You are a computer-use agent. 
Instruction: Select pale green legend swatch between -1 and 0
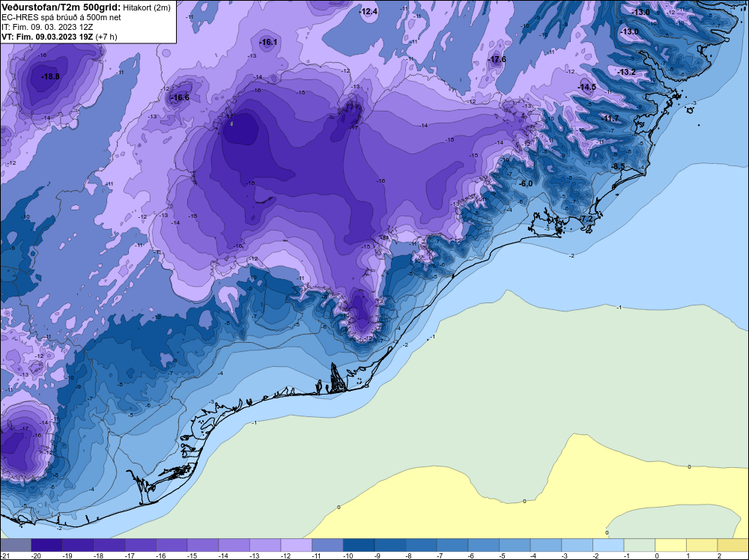[x=640, y=545]
